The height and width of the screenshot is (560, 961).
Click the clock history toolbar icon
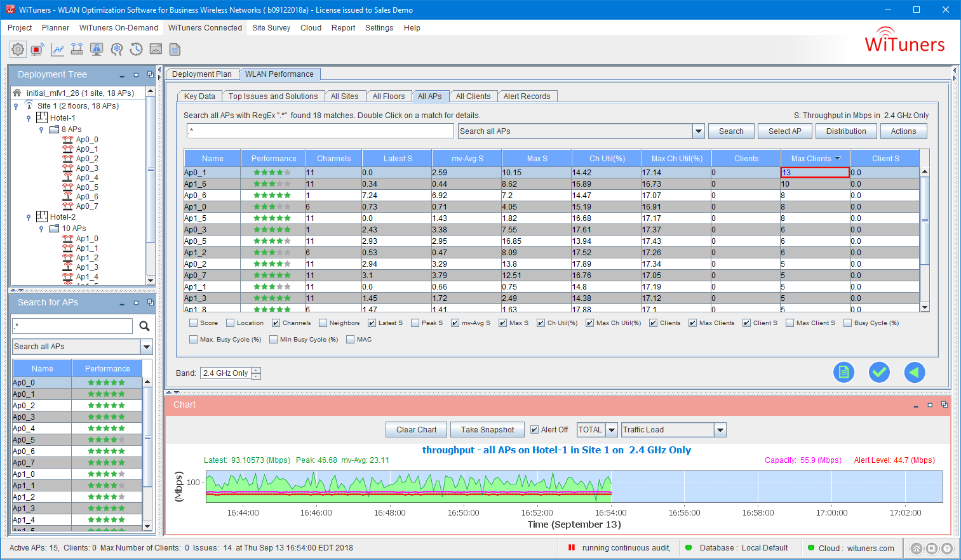136,50
